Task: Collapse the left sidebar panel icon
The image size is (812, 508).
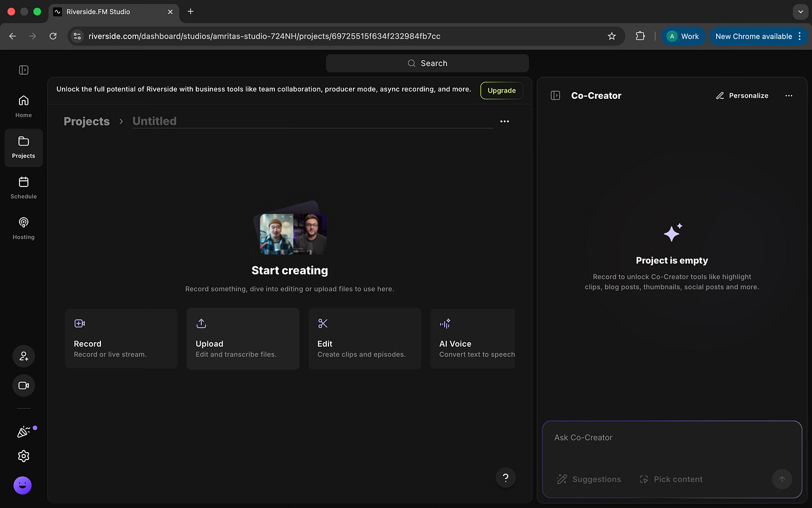Action: point(23,70)
